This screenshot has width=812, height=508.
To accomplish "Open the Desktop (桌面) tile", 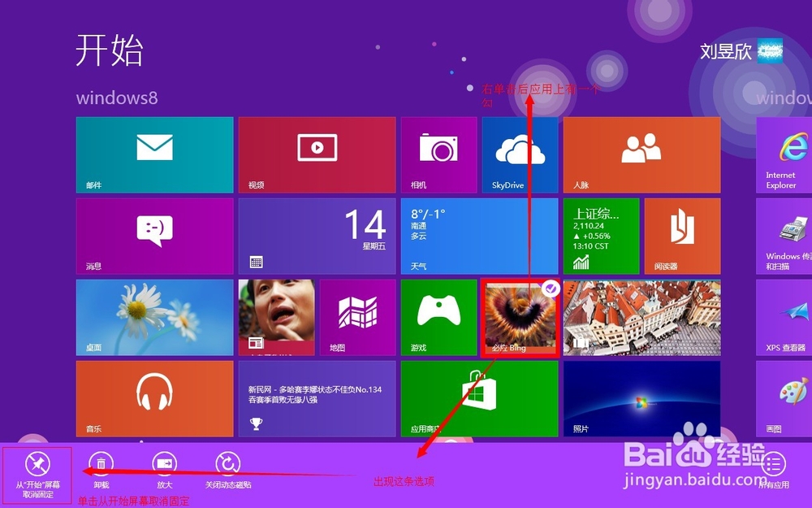I will (x=154, y=318).
